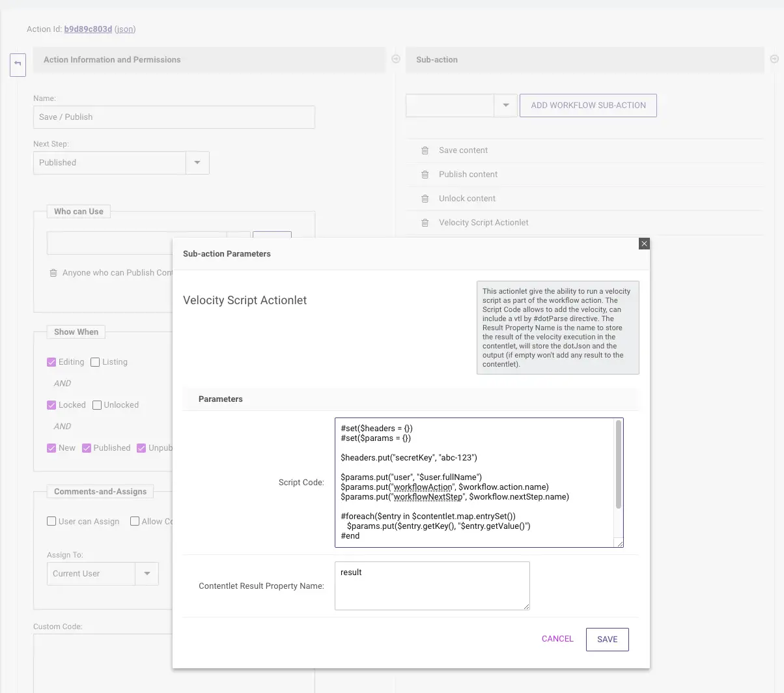The image size is (784, 693).
Task: Close the Sub-action Parameters dialog
Action: 644,244
